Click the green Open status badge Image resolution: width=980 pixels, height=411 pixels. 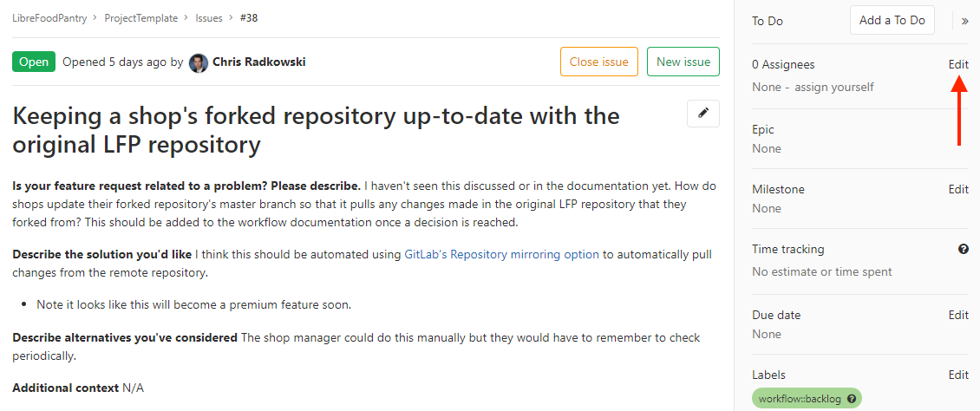pyautogui.click(x=34, y=62)
